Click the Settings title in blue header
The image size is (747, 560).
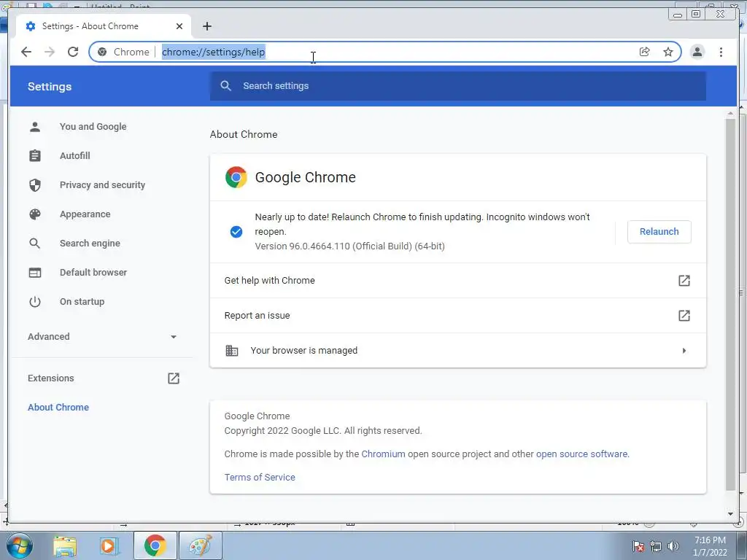click(50, 87)
